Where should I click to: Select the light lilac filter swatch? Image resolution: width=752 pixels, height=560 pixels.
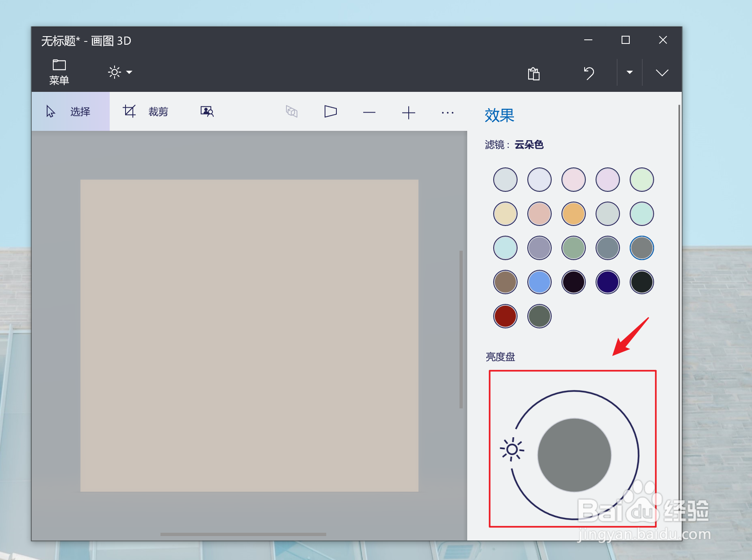coord(608,180)
